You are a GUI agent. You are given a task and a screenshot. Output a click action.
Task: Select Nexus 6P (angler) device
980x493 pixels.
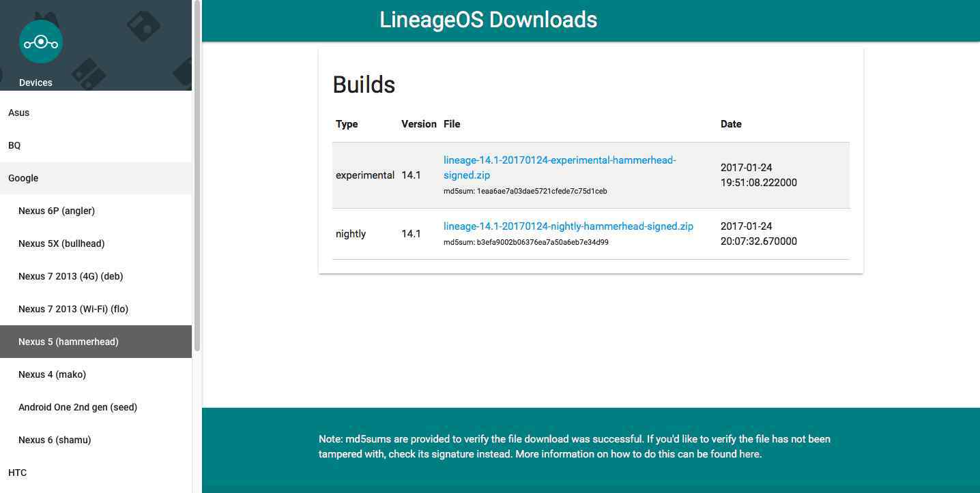point(96,211)
